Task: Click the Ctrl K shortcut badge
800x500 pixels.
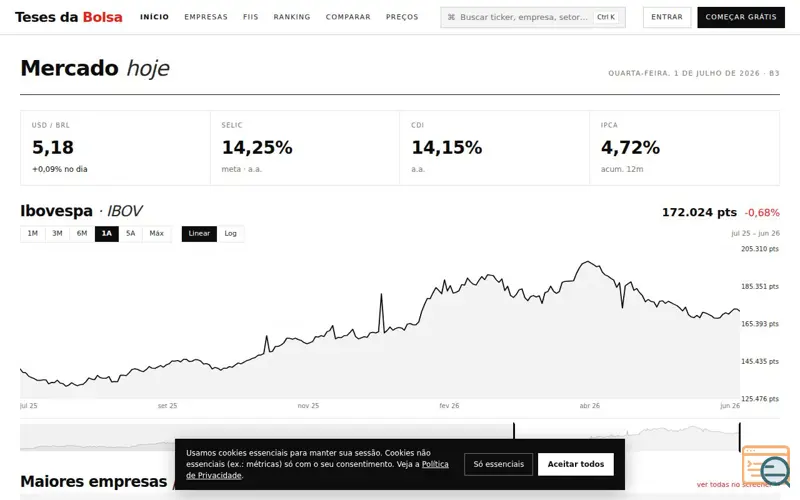Action: coord(606,17)
